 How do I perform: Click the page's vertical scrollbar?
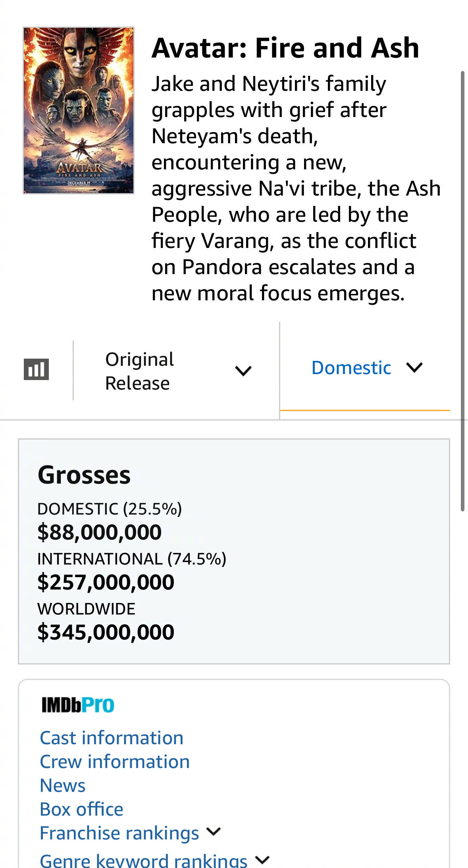(x=462, y=291)
